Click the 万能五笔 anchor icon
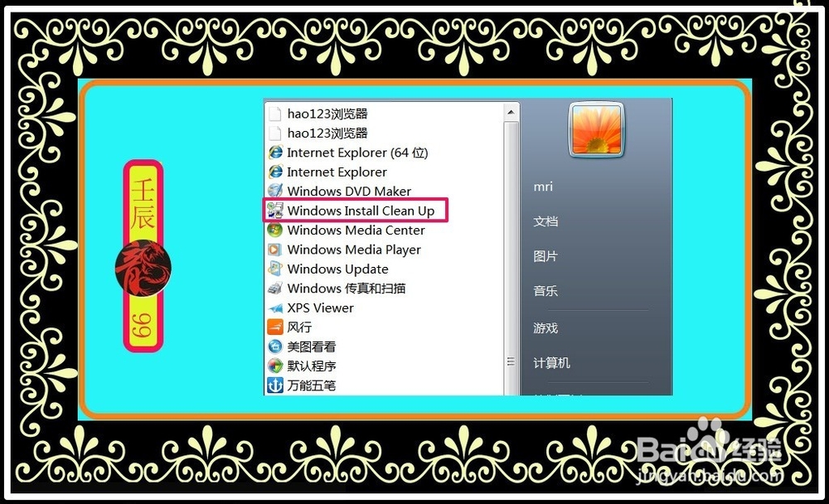 click(x=275, y=385)
